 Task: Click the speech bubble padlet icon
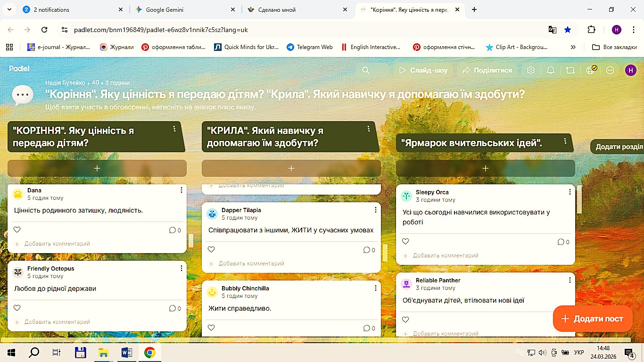tap(23, 95)
